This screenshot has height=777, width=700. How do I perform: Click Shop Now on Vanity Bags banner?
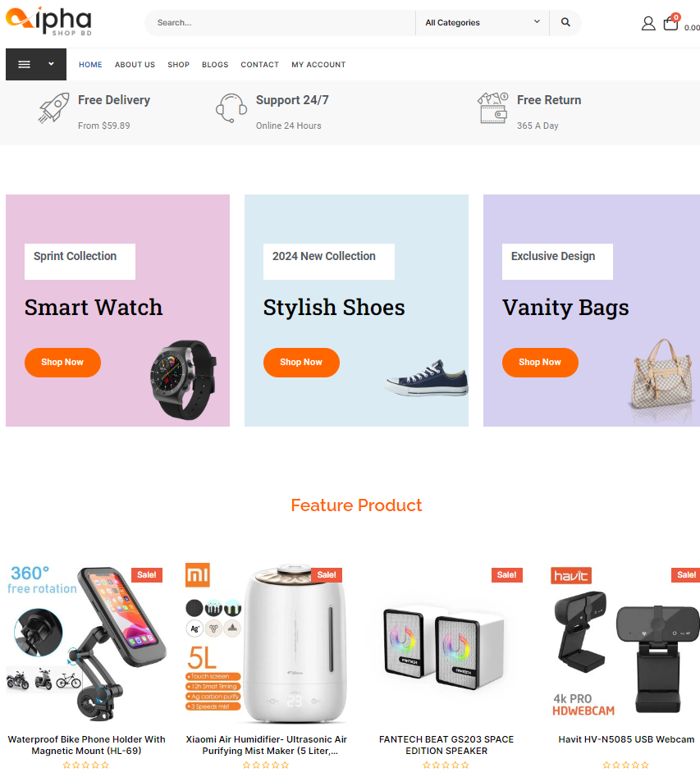pos(540,362)
